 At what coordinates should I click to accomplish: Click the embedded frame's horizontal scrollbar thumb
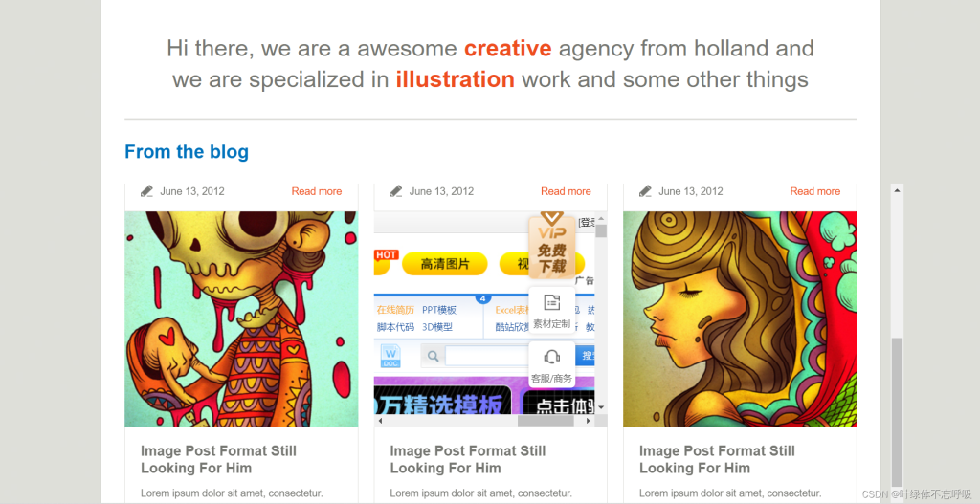[546, 421]
